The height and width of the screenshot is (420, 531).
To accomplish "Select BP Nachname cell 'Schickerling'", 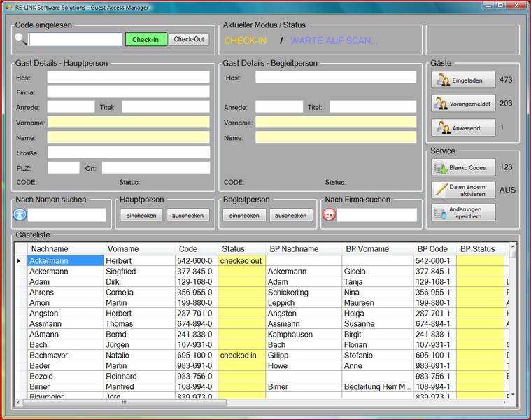I will [304, 293].
